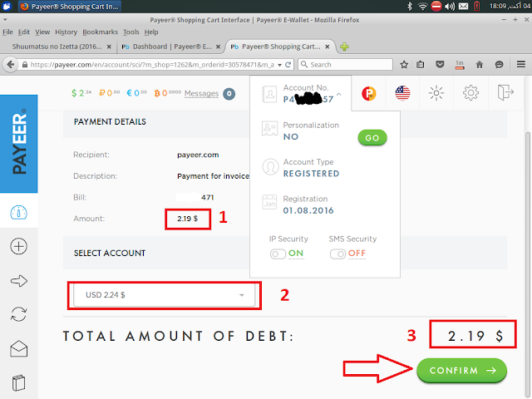Expand the USD 2.24 $ account dropdown
532x399 pixels.
point(165,295)
